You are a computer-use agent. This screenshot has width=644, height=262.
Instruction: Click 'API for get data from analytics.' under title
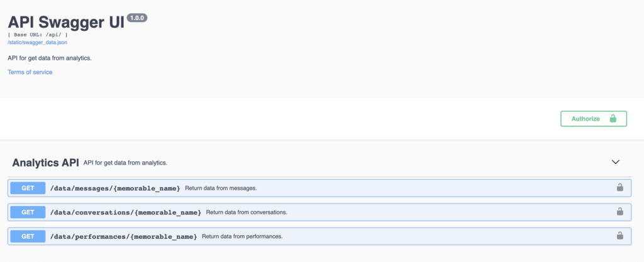click(50, 58)
